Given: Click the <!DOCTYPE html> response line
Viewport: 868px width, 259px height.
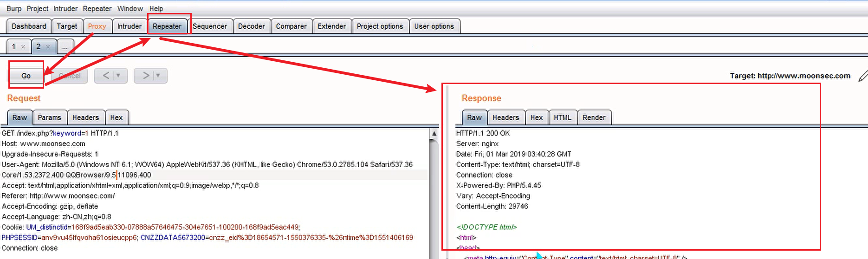Looking at the screenshot, I should click(486, 227).
